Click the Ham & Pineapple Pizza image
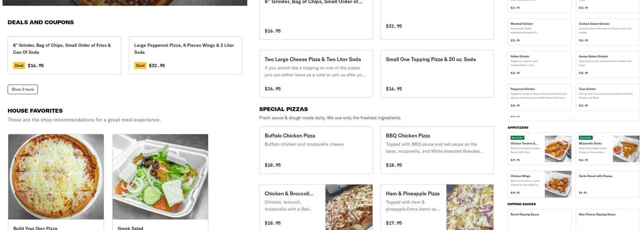 tap(470, 207)
